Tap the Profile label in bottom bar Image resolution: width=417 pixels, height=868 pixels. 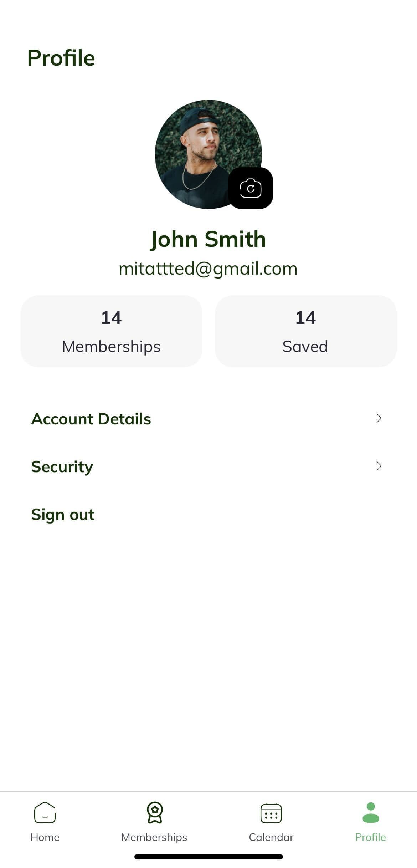coord(371,837)
